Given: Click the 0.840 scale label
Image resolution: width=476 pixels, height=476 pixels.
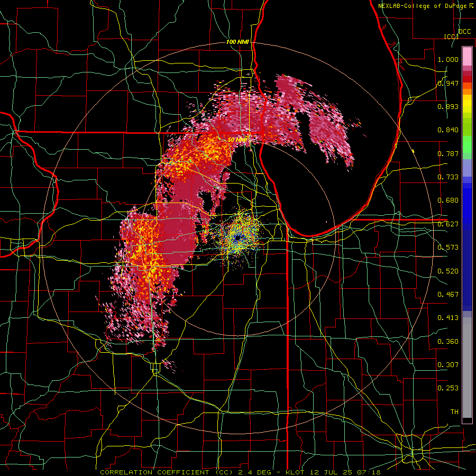Looking at the screenshot, I should tap(448, 130).
